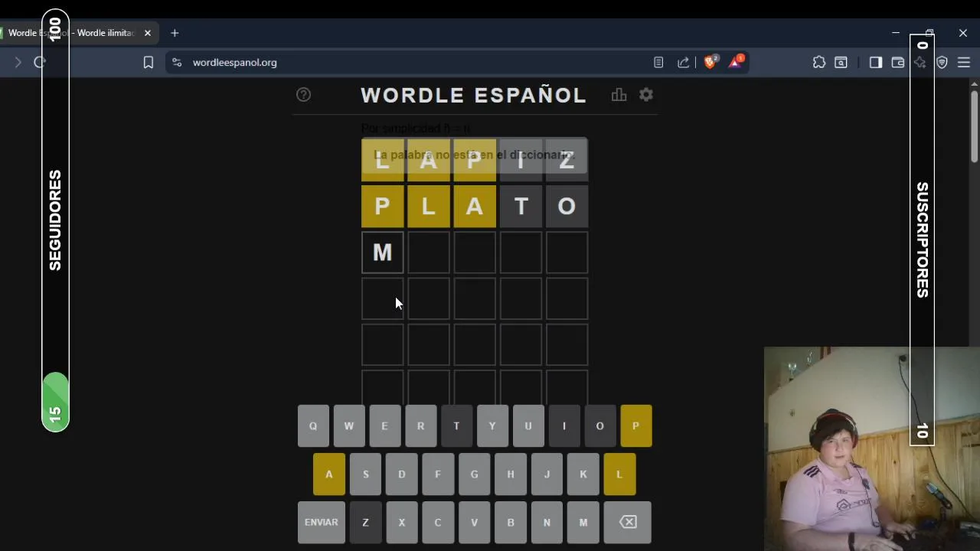Image resolution: width=980 pixels, height=551 pixels.
Task: Tap the Q key on keyboard
Action: (x=313, y=425)
